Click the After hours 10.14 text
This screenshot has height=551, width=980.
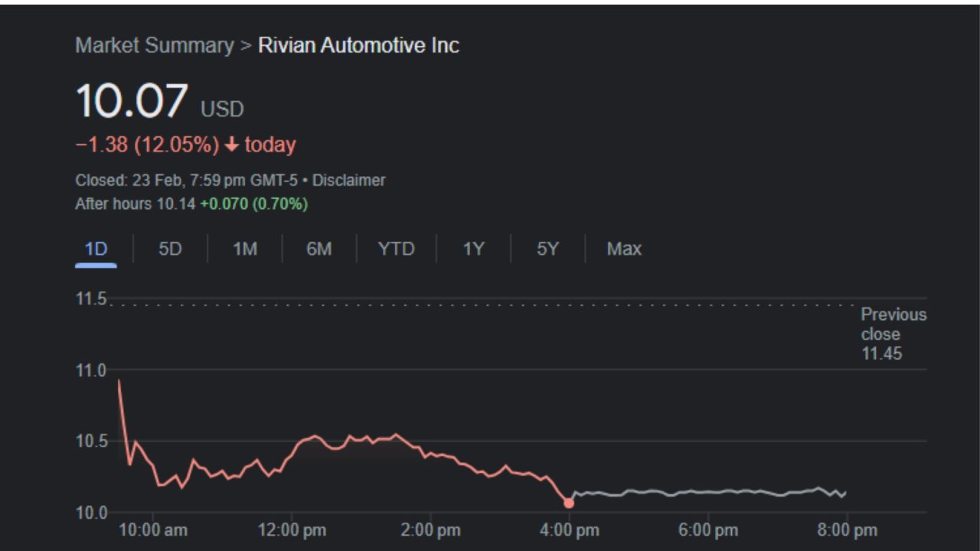pos(136,204)
